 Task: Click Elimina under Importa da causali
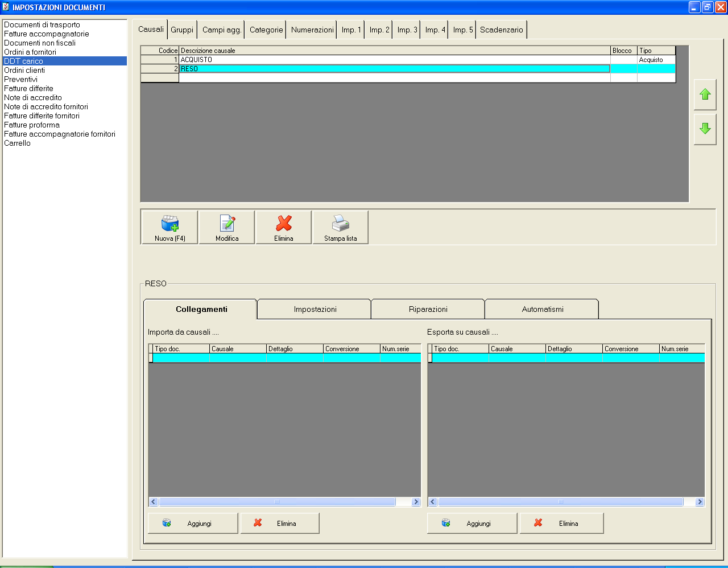click(x=280, y=523)
